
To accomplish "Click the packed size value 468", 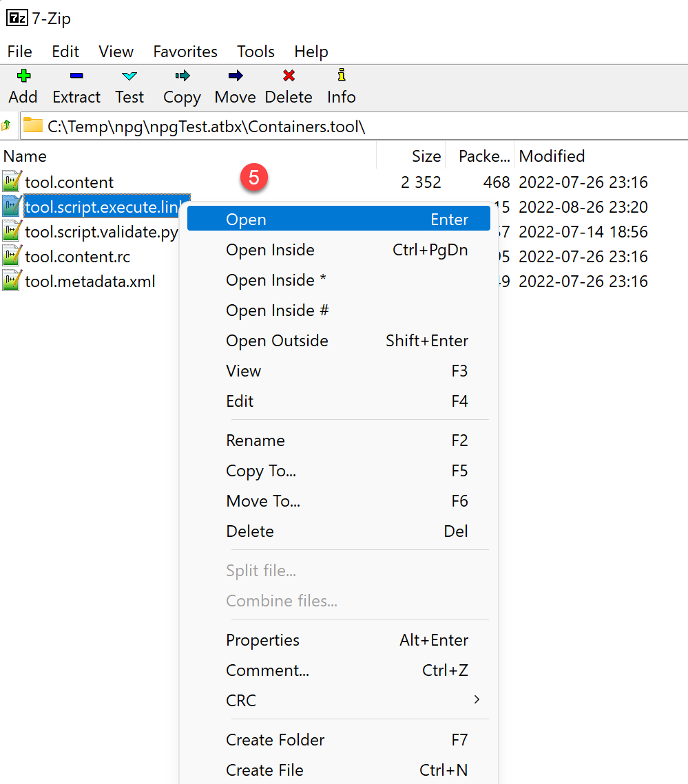I will tap(497, 182).
